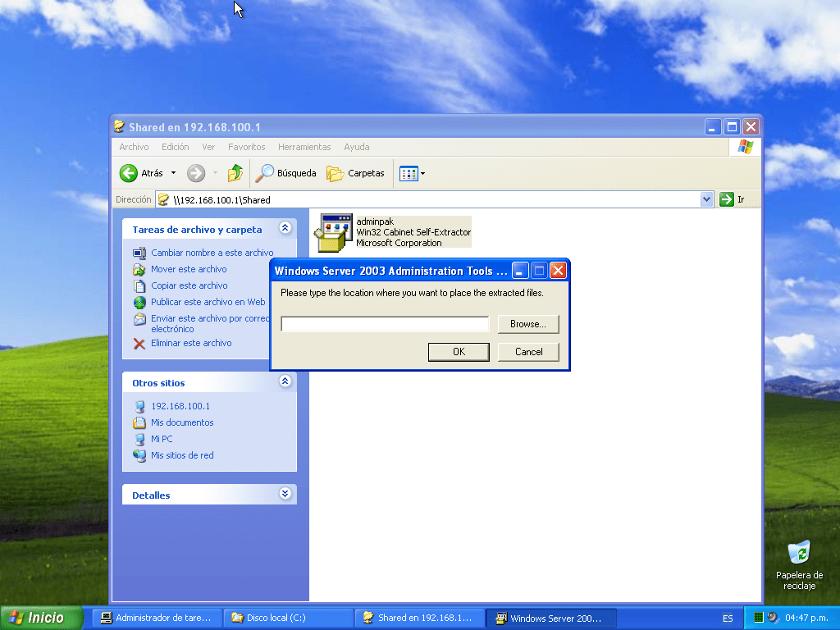The image size is (840, 630).
Task: Click the Up folder icon in toolbar
Action: pos(235,173)
